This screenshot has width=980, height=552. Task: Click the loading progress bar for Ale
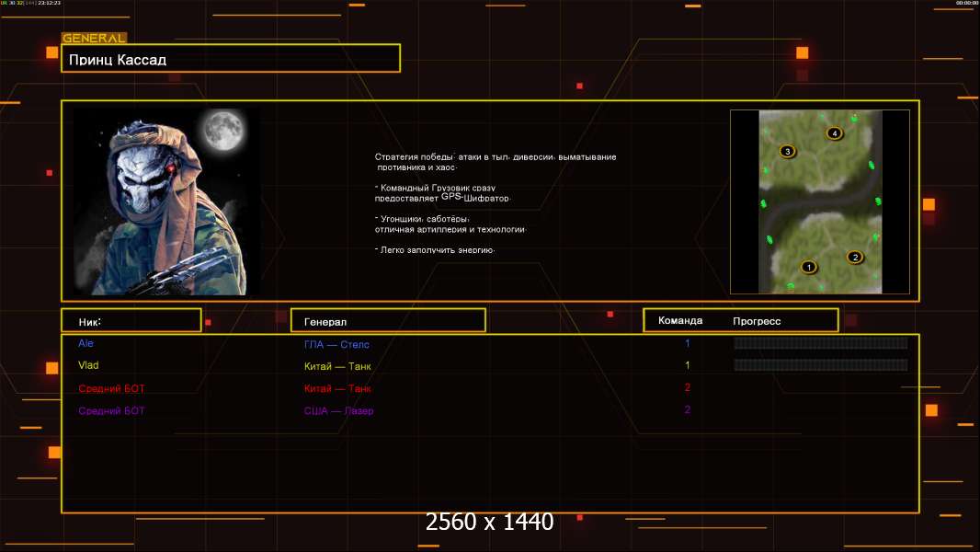point(820,343)
